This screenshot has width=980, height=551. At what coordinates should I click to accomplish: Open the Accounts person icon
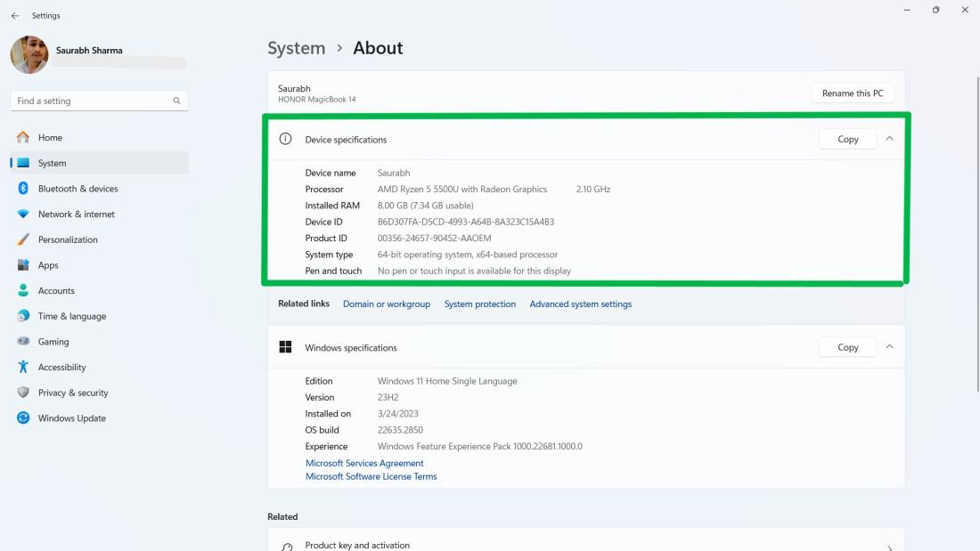(23, 291)
